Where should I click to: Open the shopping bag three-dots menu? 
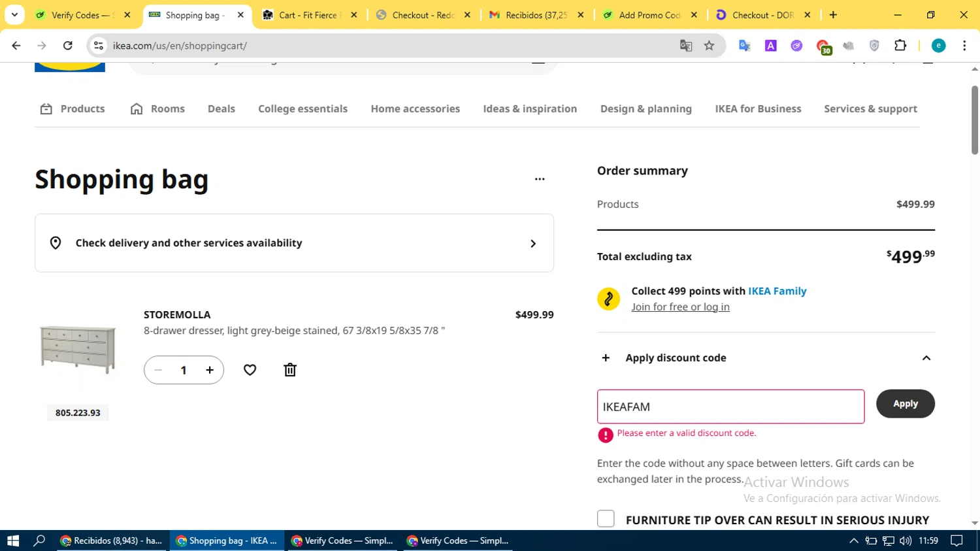pyautogui.click(x=540, y=178)
